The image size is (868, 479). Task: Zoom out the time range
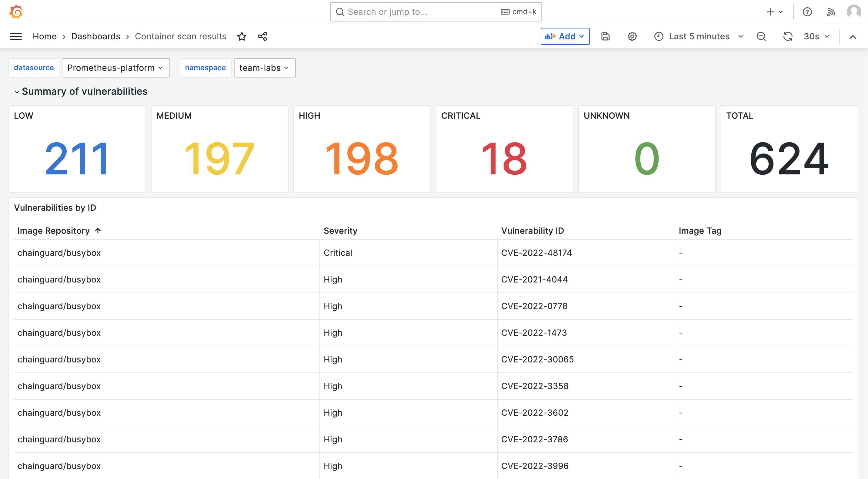click(x=761, y=36)
